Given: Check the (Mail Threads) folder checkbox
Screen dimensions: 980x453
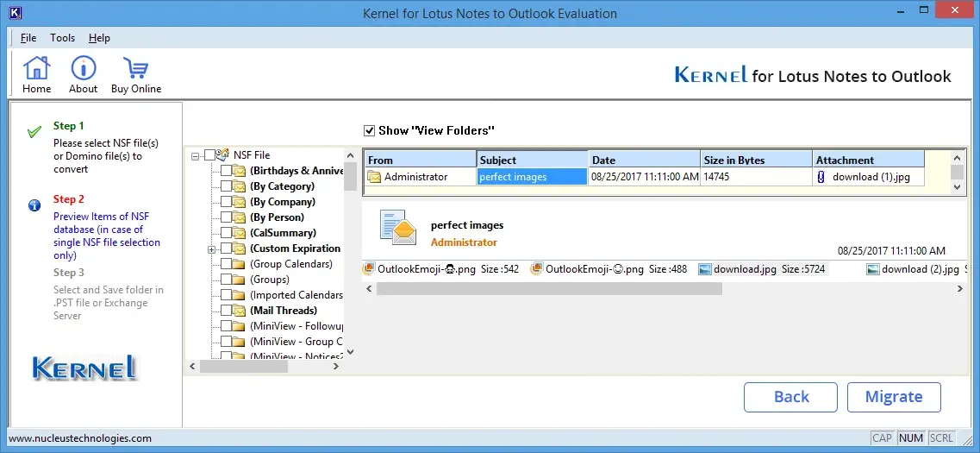Looking at the screenshot, I should [x=226, y=311].
